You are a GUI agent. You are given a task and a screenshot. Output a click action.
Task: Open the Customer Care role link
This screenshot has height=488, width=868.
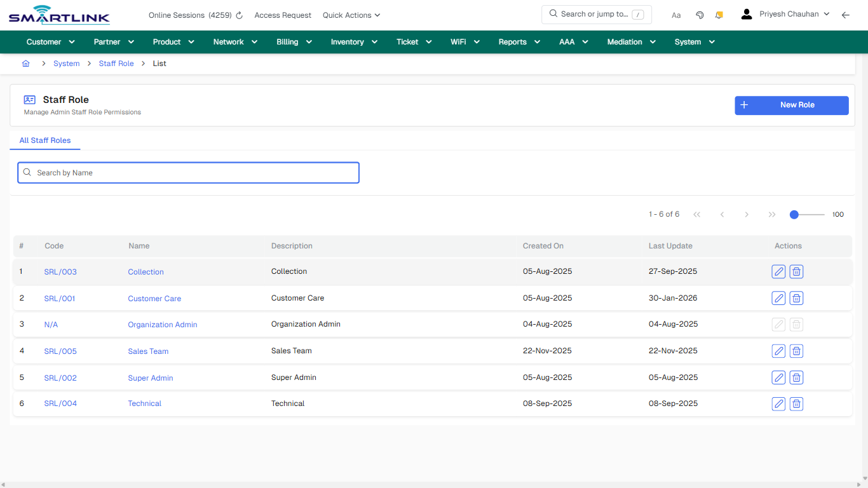[154, 298]
